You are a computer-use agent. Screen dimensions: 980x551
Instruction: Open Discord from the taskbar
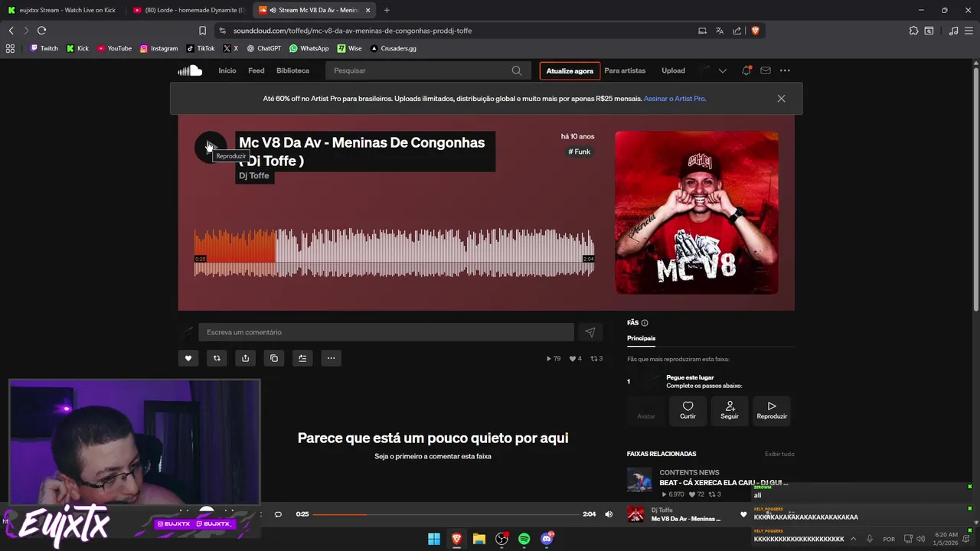coord(547,539)
